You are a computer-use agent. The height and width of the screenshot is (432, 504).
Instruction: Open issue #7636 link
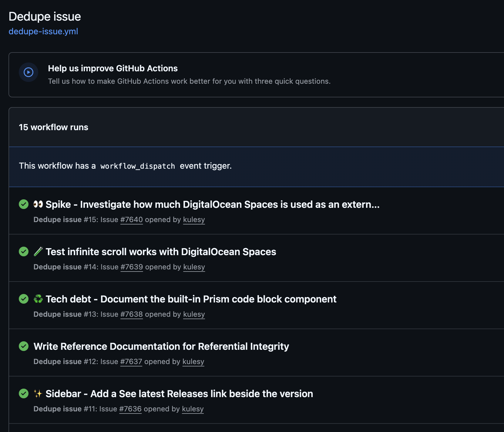pos(130,409)
